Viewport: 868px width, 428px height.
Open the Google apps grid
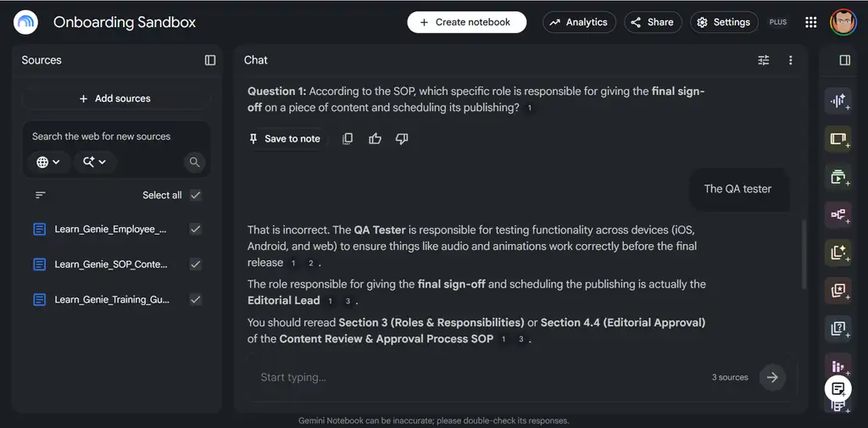tap(810, 22)
